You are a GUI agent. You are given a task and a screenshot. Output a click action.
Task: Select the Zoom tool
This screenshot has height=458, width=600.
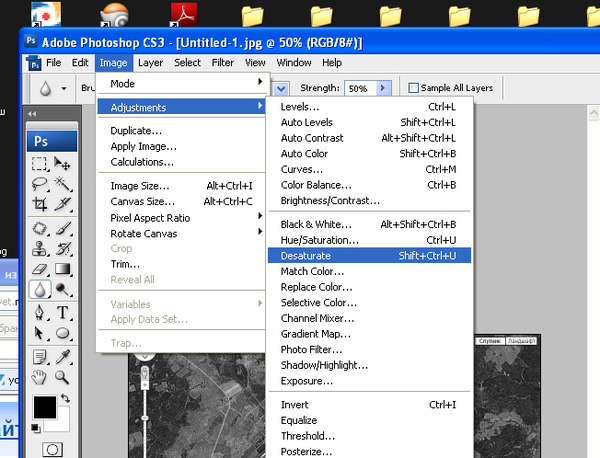(62, 377)
